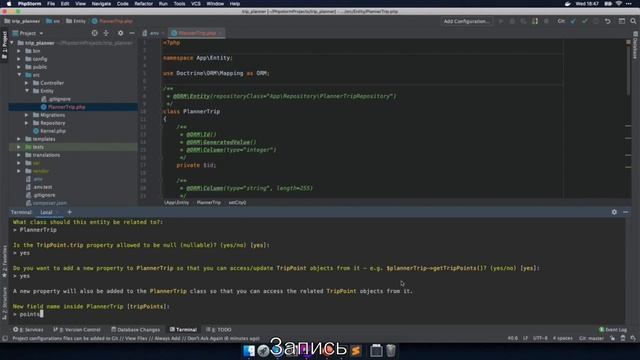Open the Refactor menu
This screenshot has width=640, height=360.
tap(144, 4)
